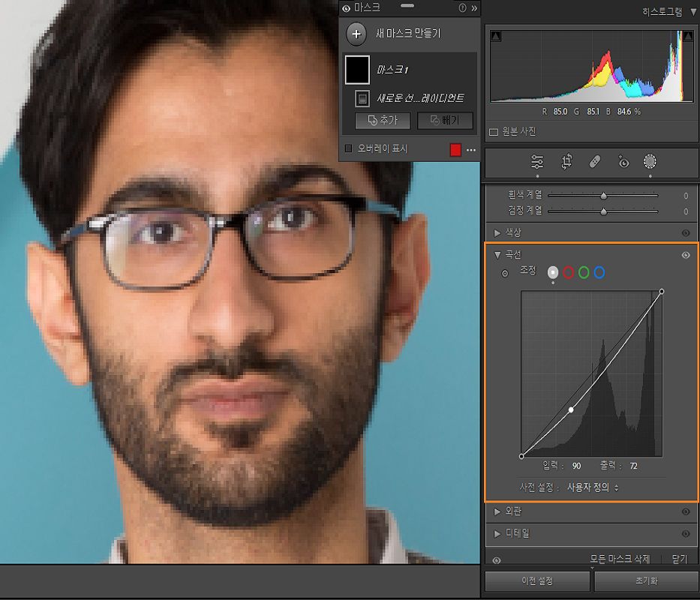Open the 사전 설정 사용자 정의 dropdown
This screenshot has height=600, width=700.
(x=593, y=487)
